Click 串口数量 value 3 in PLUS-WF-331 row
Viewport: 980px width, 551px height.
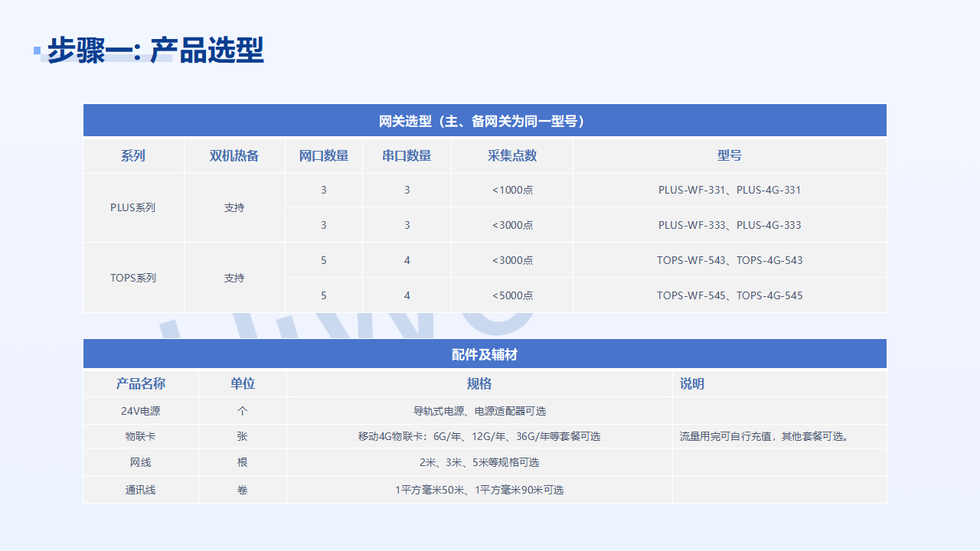pyautogui.click(x=407, y=190)
